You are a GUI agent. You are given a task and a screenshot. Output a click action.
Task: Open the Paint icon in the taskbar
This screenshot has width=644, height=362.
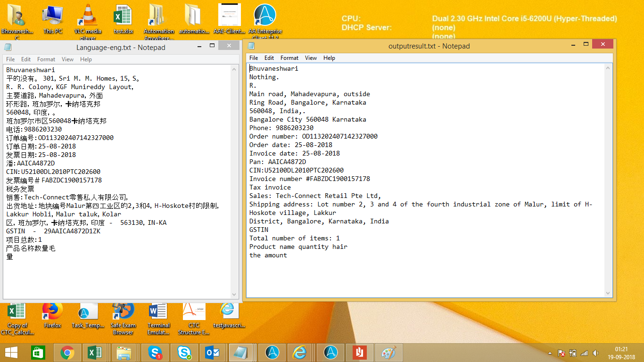point(388,353)
